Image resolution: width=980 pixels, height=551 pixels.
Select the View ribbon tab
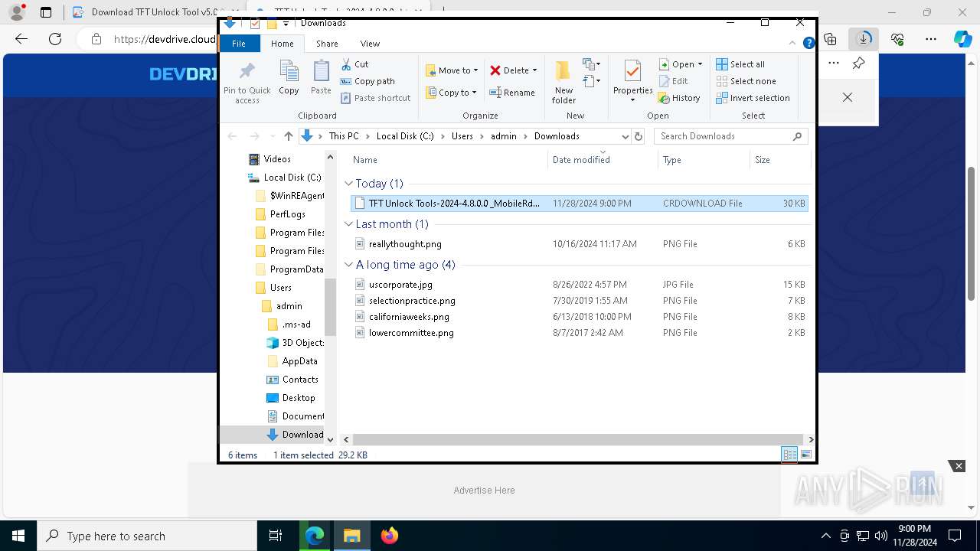coord(370,44)
